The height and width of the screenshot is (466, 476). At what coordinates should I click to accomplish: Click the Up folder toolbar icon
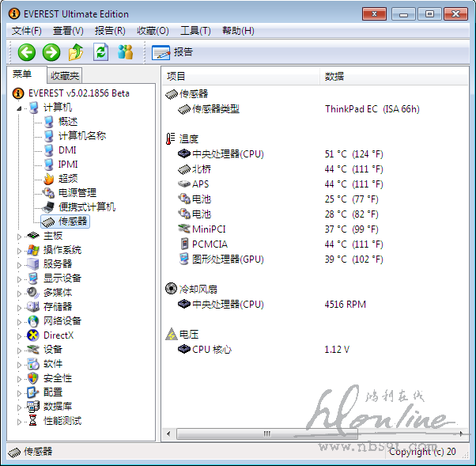76,52
